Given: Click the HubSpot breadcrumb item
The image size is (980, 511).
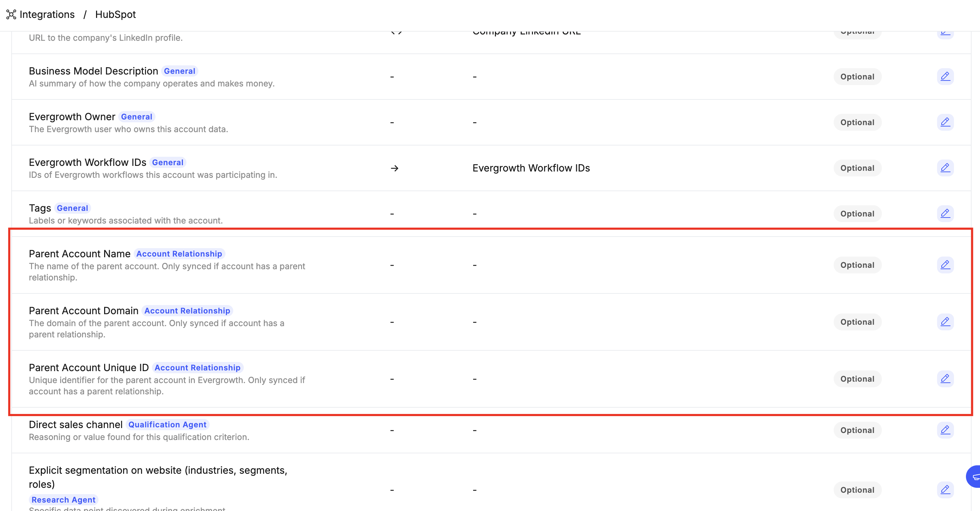Looking at the screenshot, I should [x=115, y=14].
